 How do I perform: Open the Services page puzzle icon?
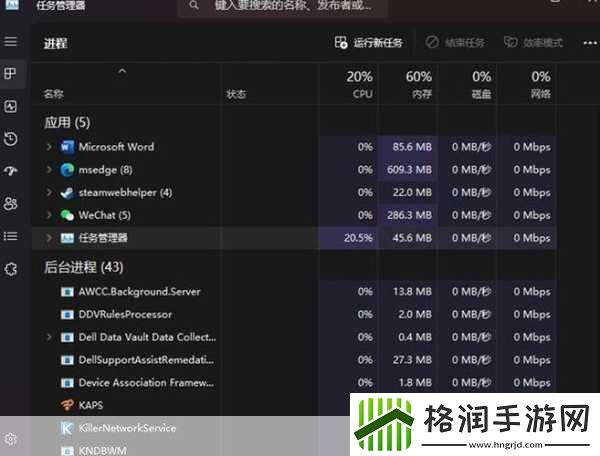click(x=11, y=268)
